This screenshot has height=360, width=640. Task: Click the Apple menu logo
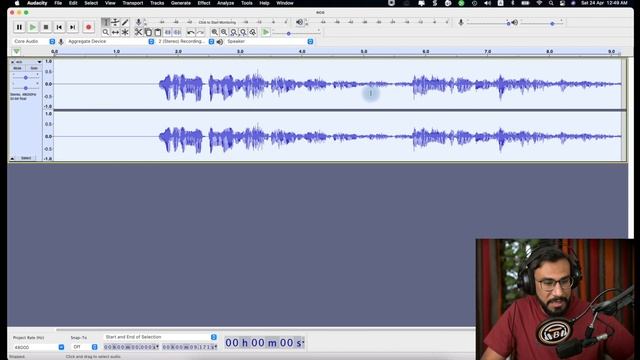[17, 3]
